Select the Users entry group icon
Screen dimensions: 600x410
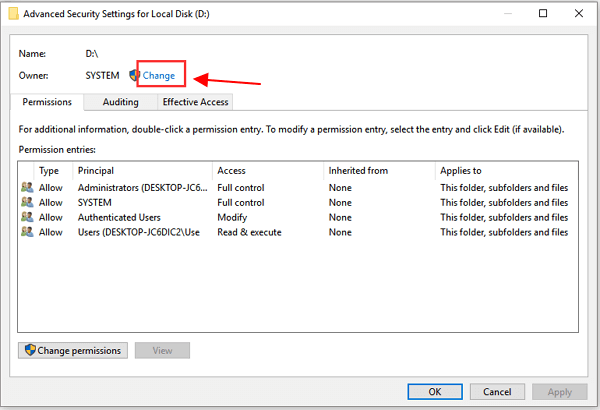[x=26, y=232]
